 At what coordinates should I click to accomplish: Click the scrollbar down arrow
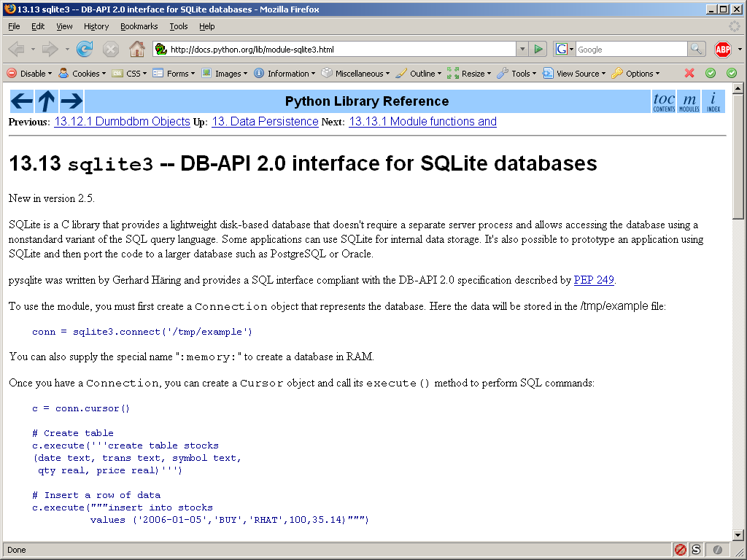[x=738, y=534]
